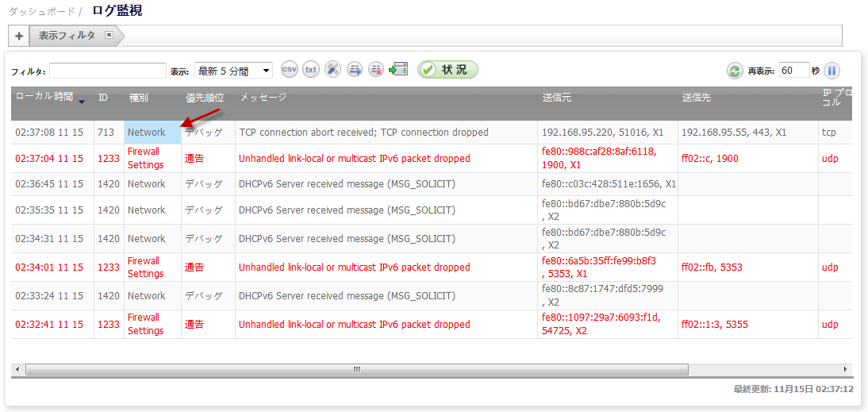Focus the 再表示 seconds input box
The image size is (868, 412).
[x=793, y=71]
